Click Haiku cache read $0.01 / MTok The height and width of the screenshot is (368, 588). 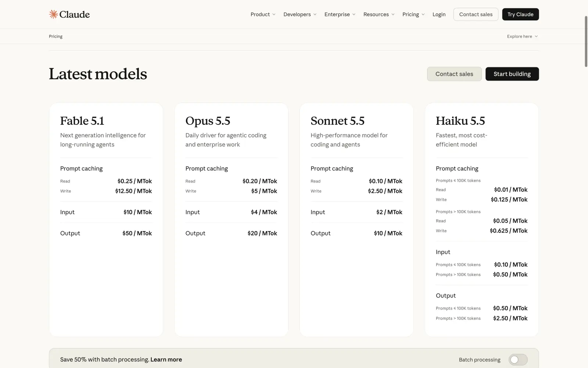tap(511, 190)
